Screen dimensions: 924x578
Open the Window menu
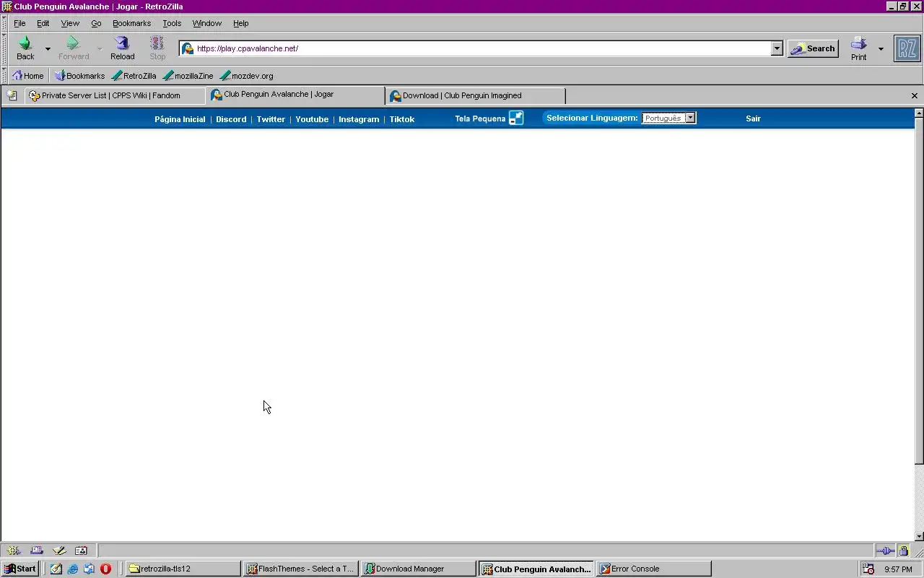pyautogui.click(x=206, y=23)
